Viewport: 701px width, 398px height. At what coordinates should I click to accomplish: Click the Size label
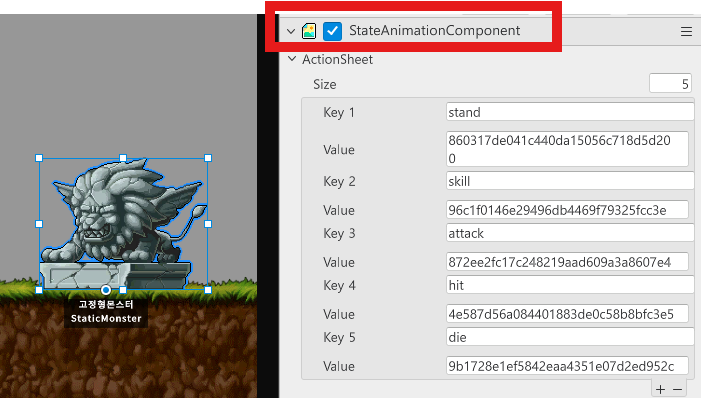(x=325, y=84)
